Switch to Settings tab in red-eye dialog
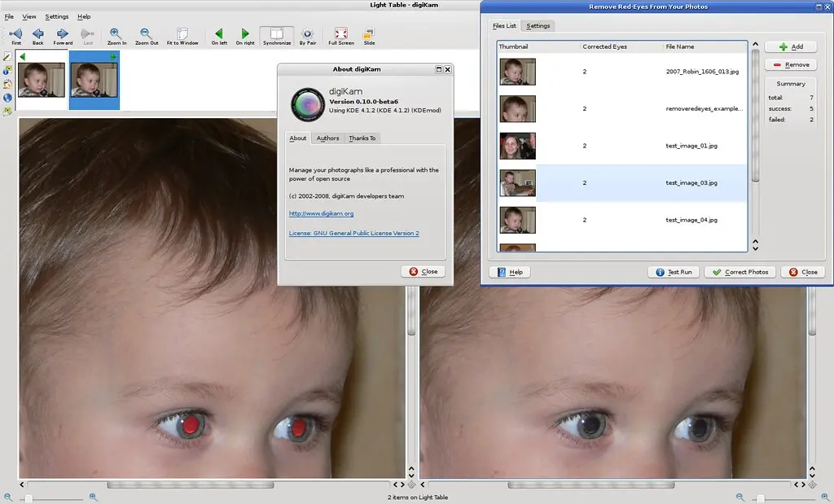The image size is (834, 504). click(x=538, y=26)
